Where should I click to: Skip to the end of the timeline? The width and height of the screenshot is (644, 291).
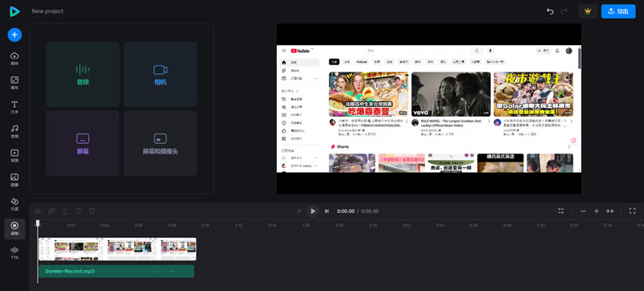[x=327, y=211]
